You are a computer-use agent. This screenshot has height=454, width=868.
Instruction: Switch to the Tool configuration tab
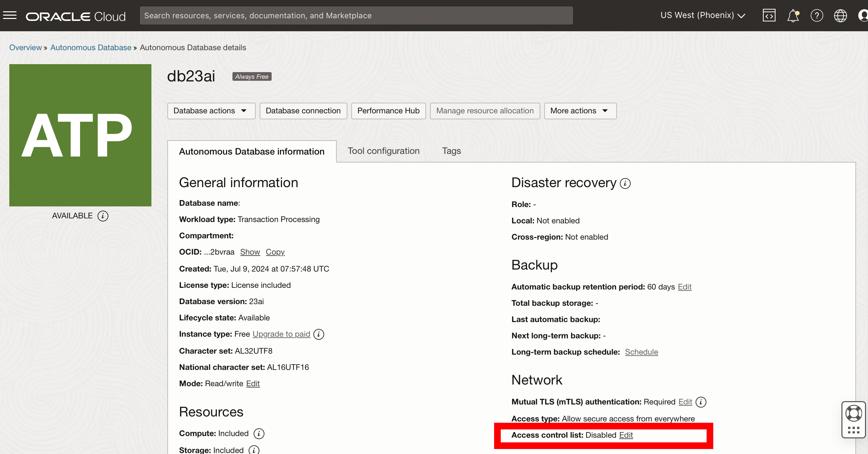(384, 151)
